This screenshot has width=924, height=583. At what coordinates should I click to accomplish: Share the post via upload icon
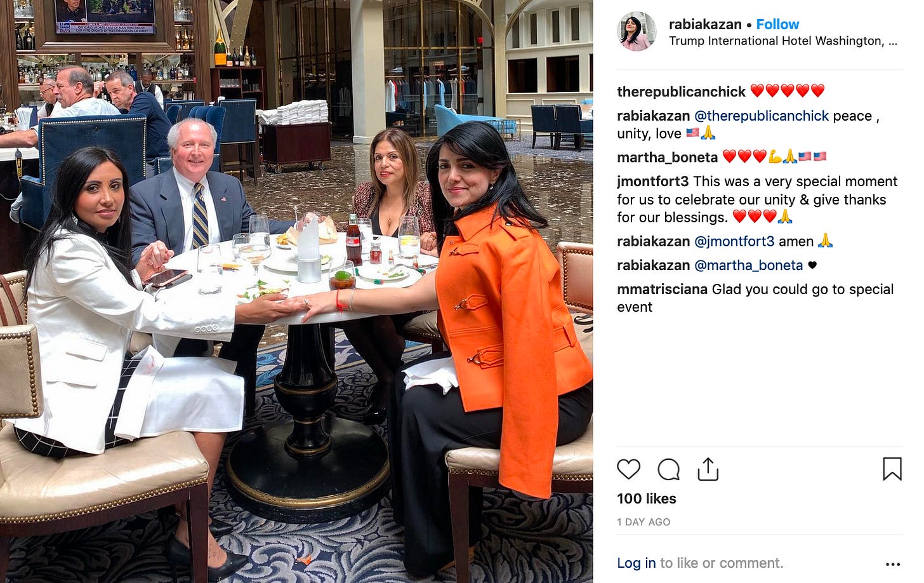[x=708, y=469]
